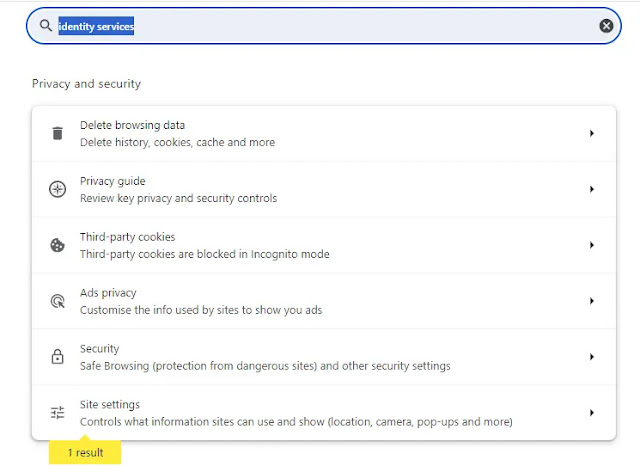The width and height of the screenshot is (640, 466).
Task: Open Site settings using right arrow
Action: point(592,413)
